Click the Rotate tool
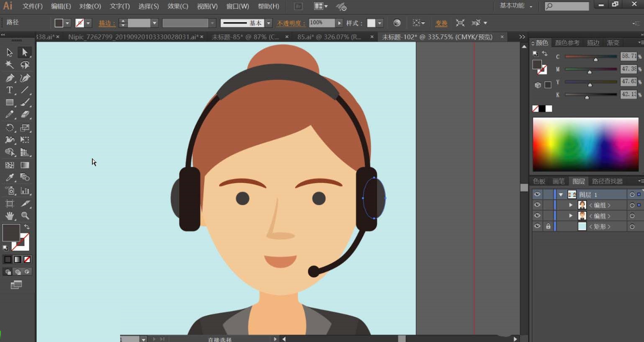Viewport: 644px width, 342px height. click(10, 128)
